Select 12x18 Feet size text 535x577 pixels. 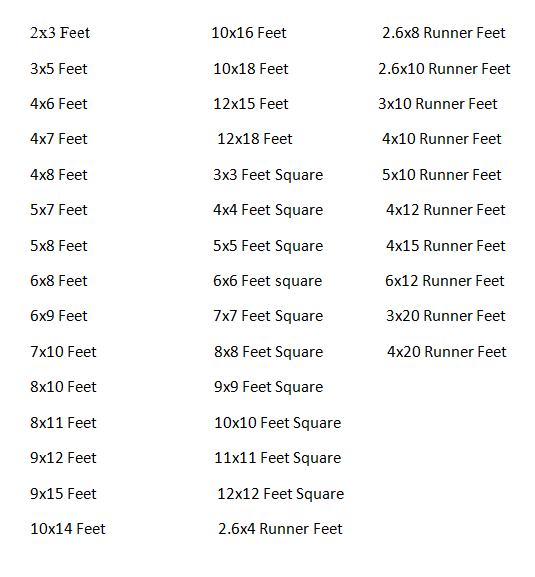(255, 139)
